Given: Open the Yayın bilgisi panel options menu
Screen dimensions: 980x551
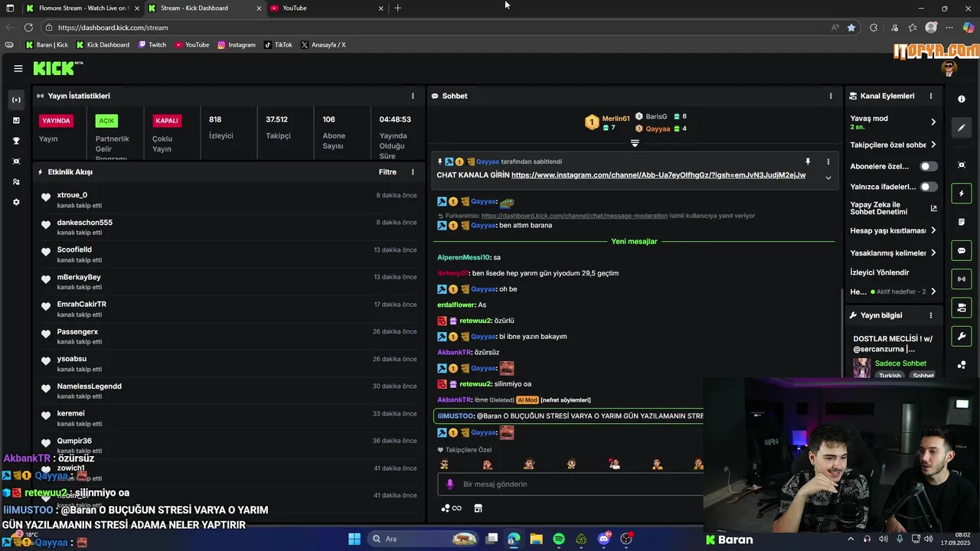Looking at the screenshot, I should tap(931, 315).
